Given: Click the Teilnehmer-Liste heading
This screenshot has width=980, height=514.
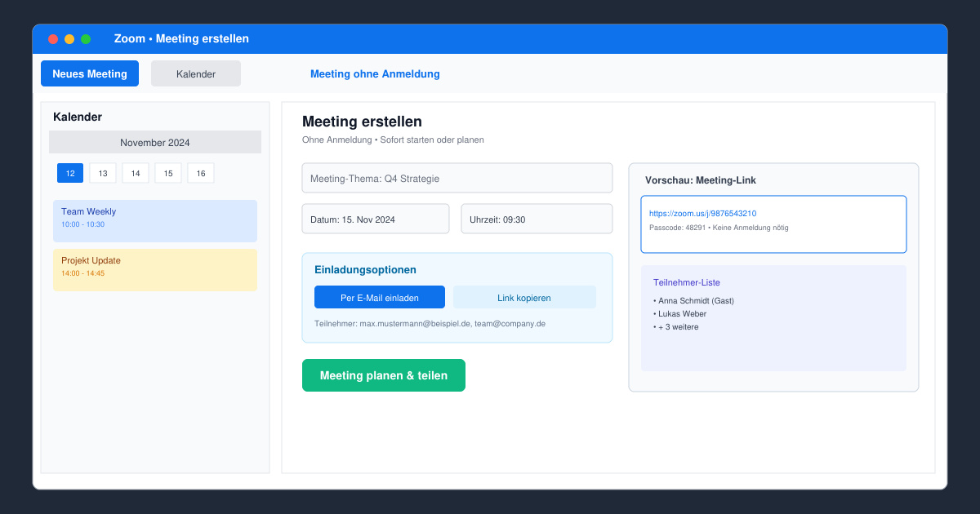Looking at the screenshot, I should pyautogui.click(x=687, y=282).
